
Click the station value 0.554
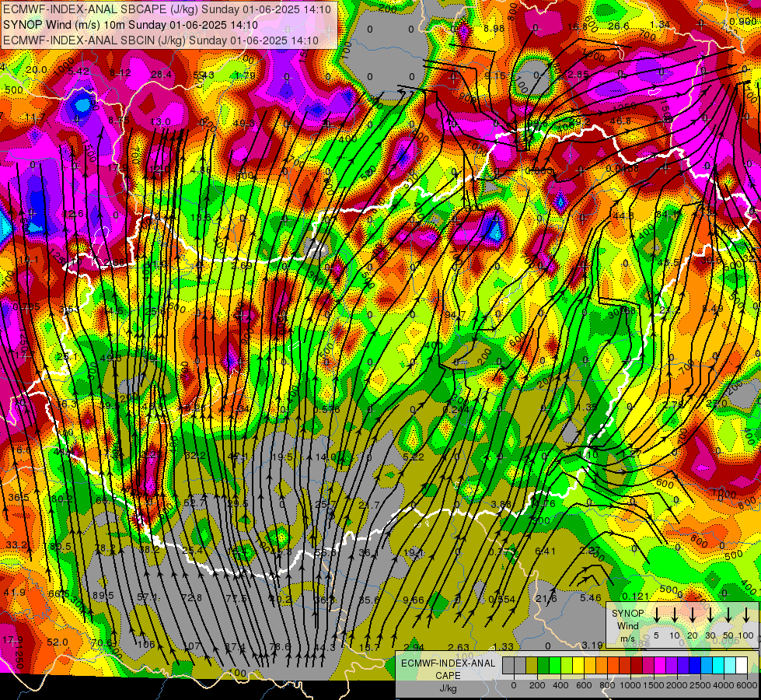[x=502, y=599]
